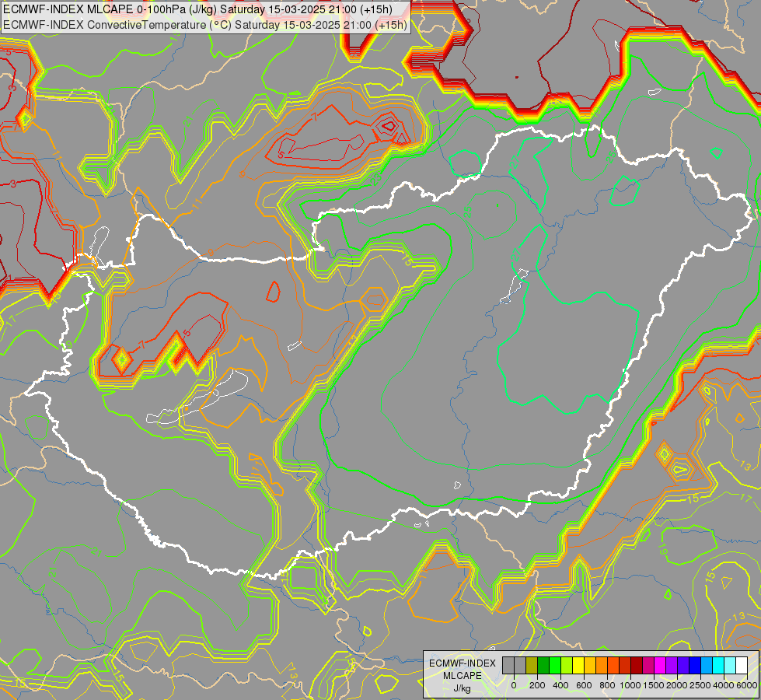This screenshot has height=700, width=761.
Task: Click the J/kg unit label
Action: coord(462,689)
